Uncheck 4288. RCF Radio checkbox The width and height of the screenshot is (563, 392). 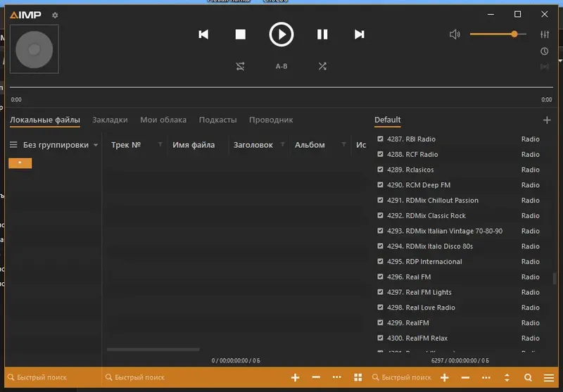(x=380, y=154)
